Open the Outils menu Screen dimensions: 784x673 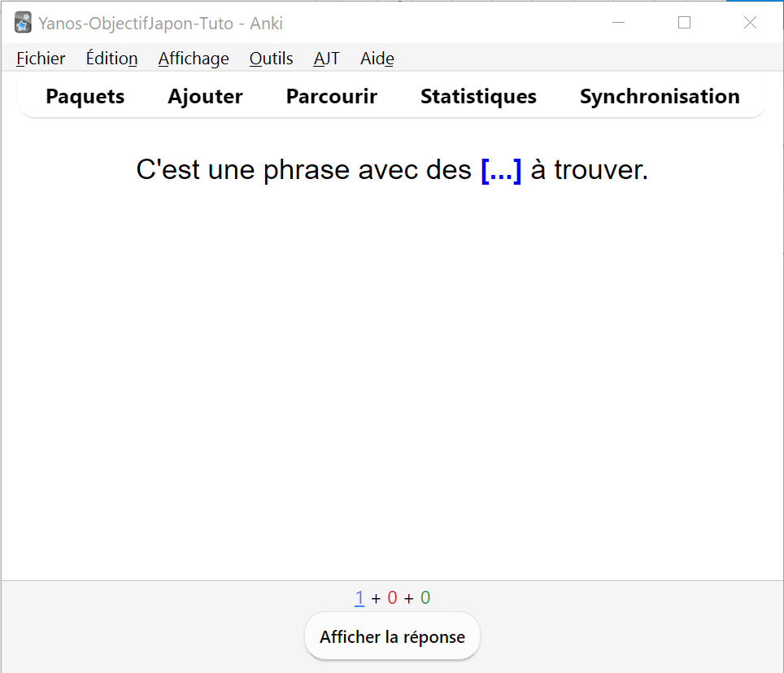coord(271,59)
